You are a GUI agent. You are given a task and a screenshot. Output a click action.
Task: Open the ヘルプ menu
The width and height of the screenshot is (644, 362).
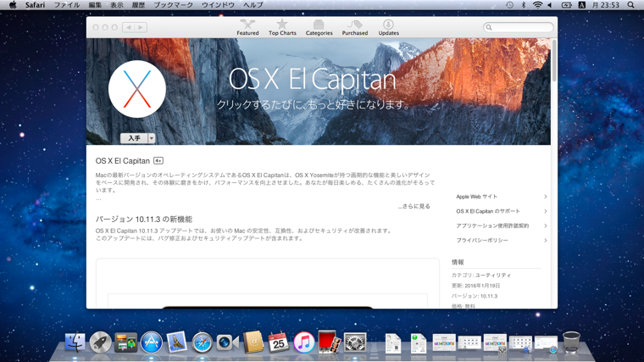(x=253, y=5)
